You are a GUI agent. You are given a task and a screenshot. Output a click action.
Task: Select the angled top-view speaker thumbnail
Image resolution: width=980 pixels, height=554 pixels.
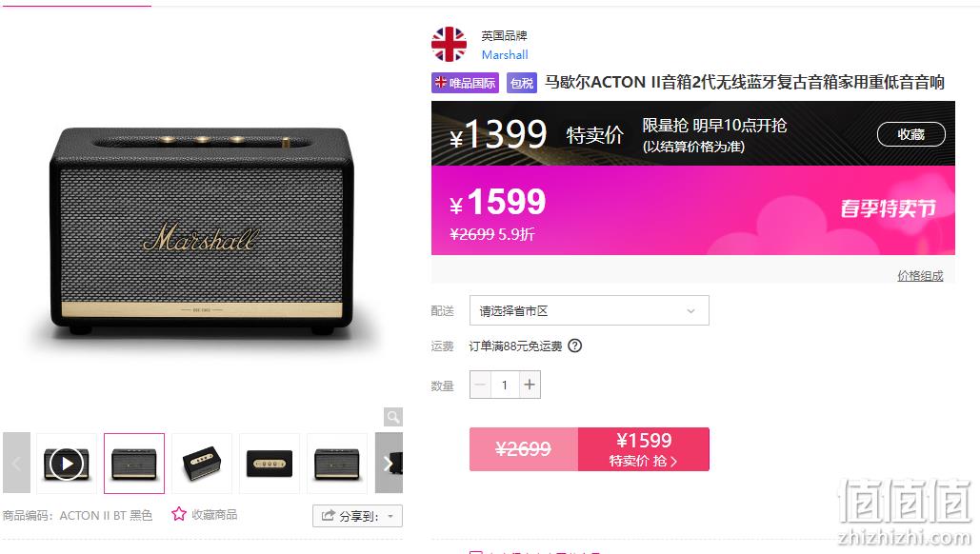point(201,464)
